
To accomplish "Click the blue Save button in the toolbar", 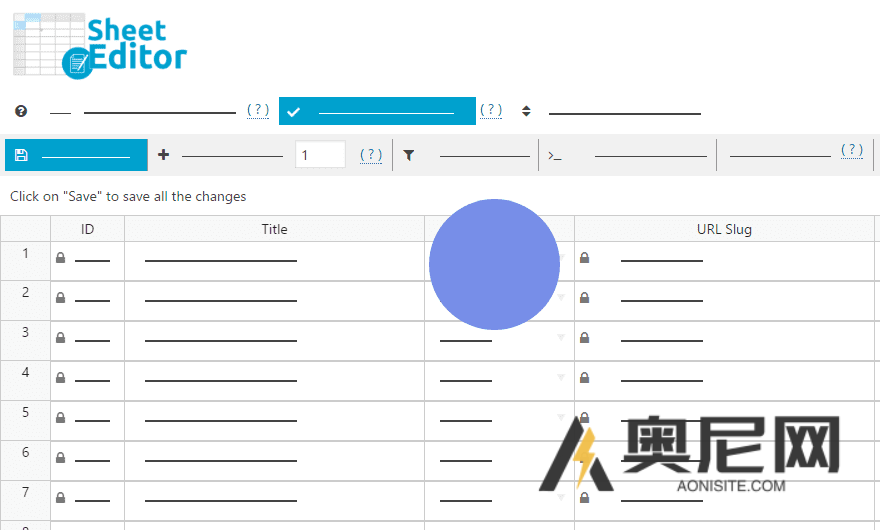I will 76,155.
